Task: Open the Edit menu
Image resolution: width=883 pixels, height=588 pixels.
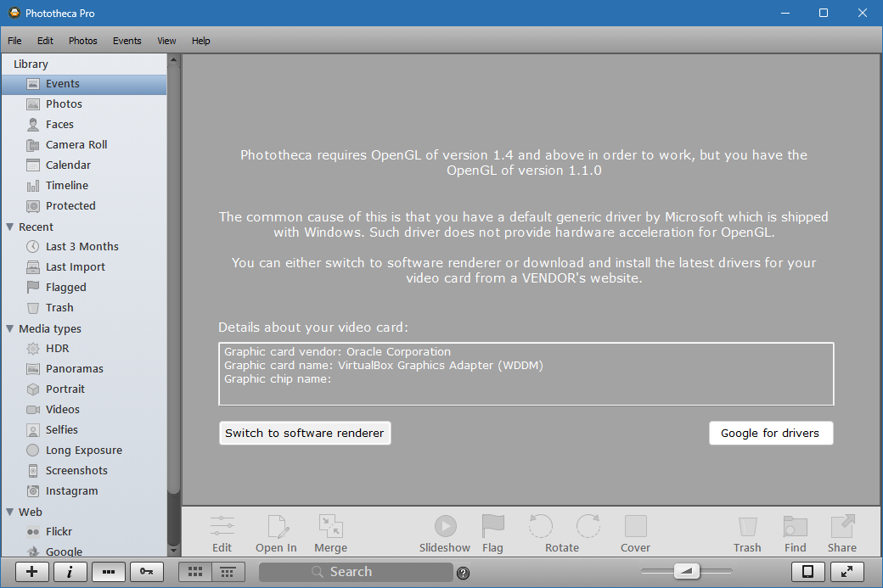Action: coord(45,41)
